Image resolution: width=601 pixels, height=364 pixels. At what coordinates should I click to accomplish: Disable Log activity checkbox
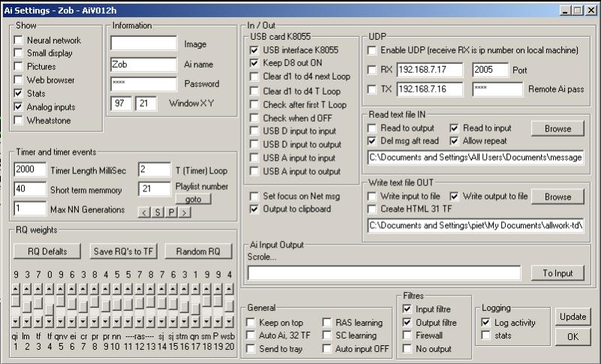click(x=486, y=323)
